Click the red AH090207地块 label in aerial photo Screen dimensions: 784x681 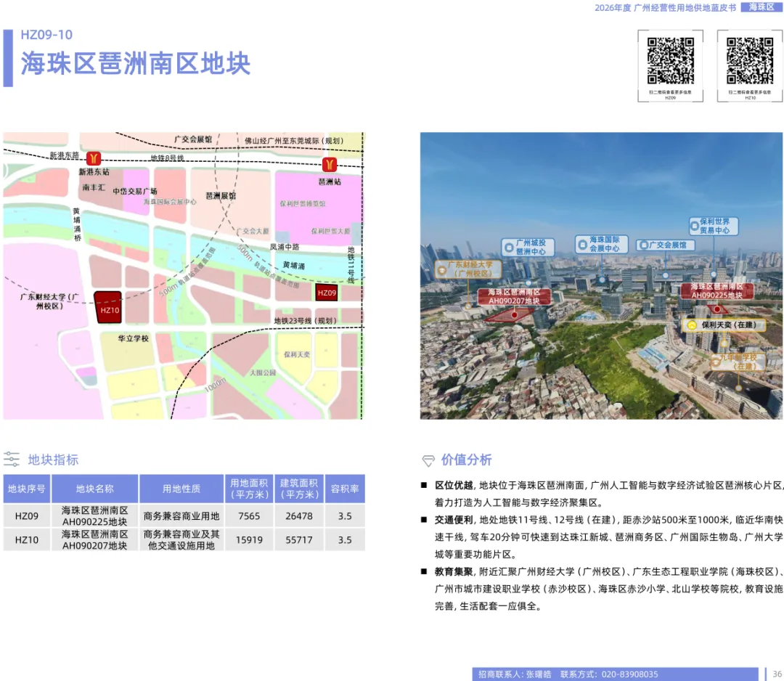tap(514, 296)
